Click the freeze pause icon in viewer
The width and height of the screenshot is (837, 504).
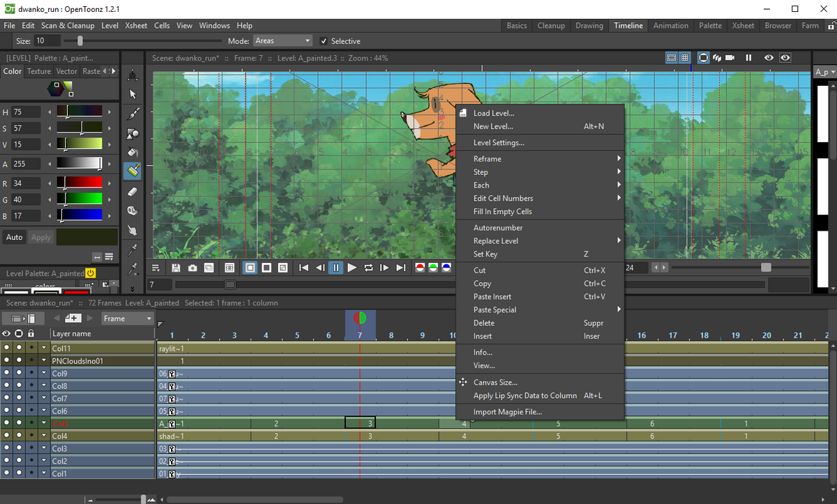tap(748, 58)
